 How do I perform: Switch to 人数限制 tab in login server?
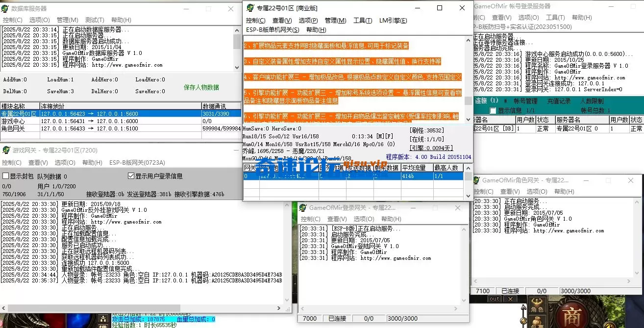click(593, 101)
